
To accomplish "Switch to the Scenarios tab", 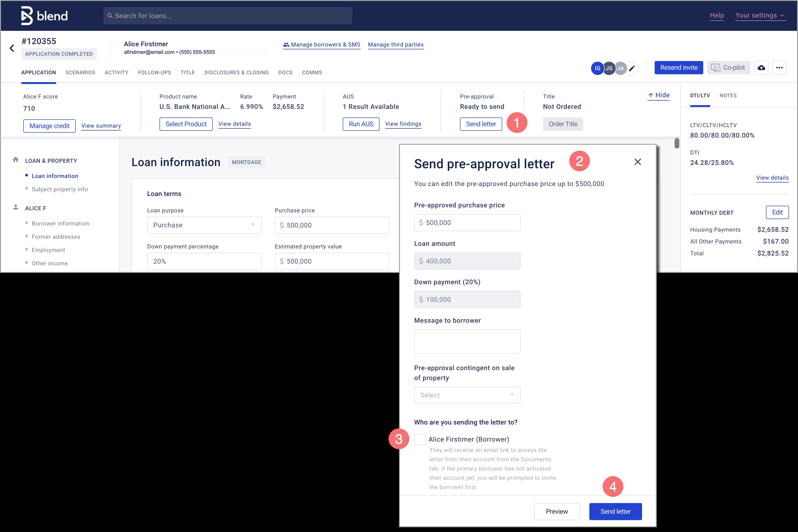I will pos(80,73).
